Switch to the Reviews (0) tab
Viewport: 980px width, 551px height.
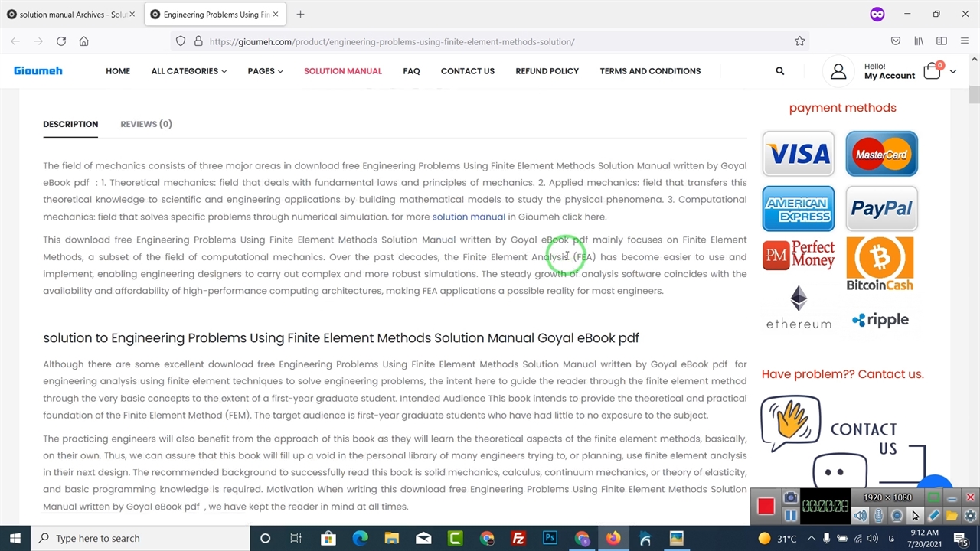click(145, 124)
